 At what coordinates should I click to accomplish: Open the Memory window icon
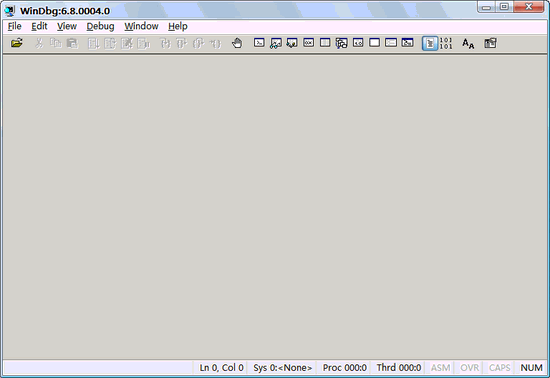325,43
